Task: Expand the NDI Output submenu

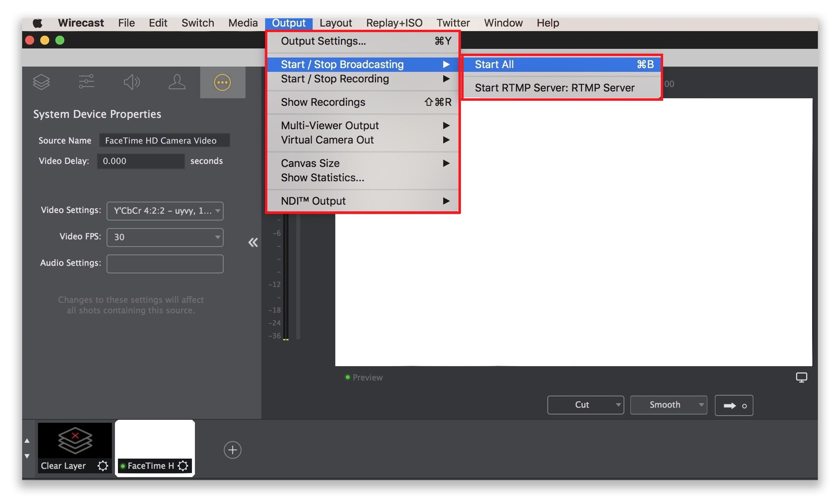Action: click(363, 201)
